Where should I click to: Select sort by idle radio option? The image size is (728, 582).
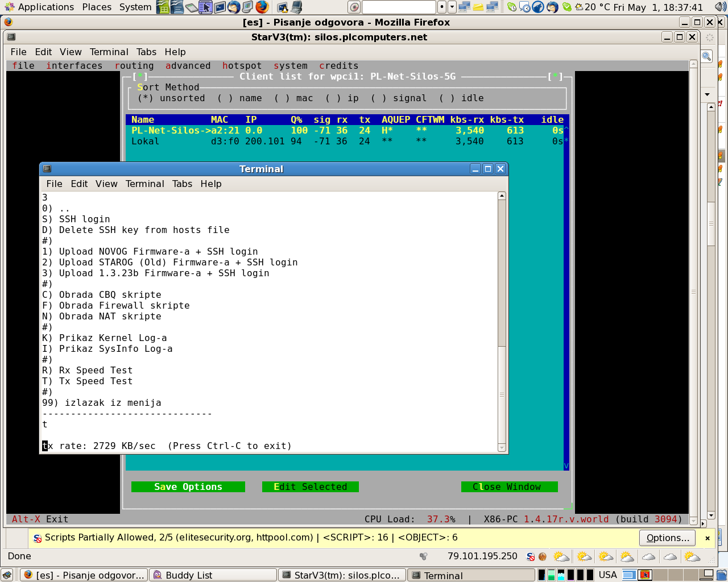pos(461,98)
